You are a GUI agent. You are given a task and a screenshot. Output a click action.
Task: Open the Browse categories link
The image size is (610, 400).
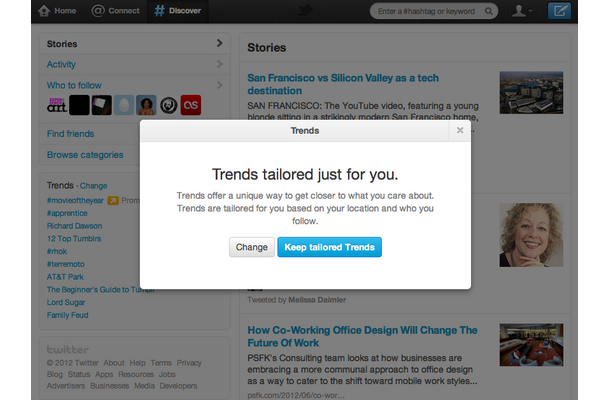[x=85, y=155]
